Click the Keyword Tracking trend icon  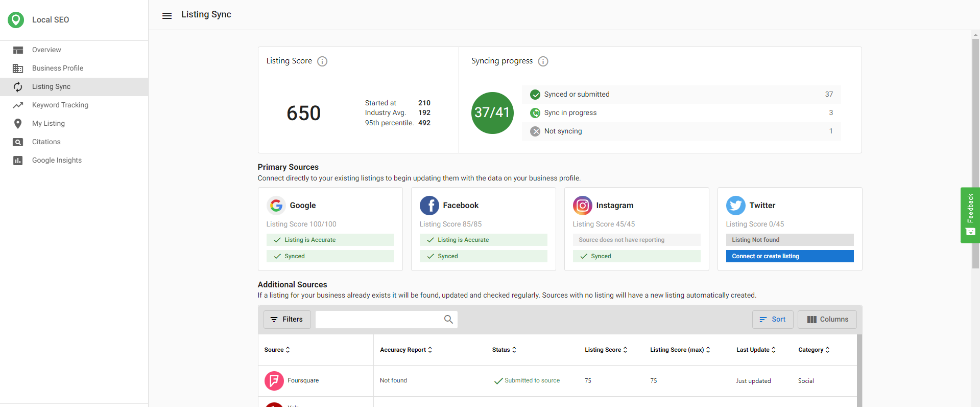(18, 105)
